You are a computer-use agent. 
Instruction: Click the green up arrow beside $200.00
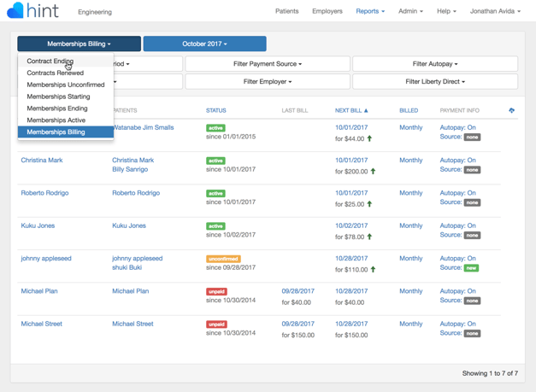tap(373, 172)
